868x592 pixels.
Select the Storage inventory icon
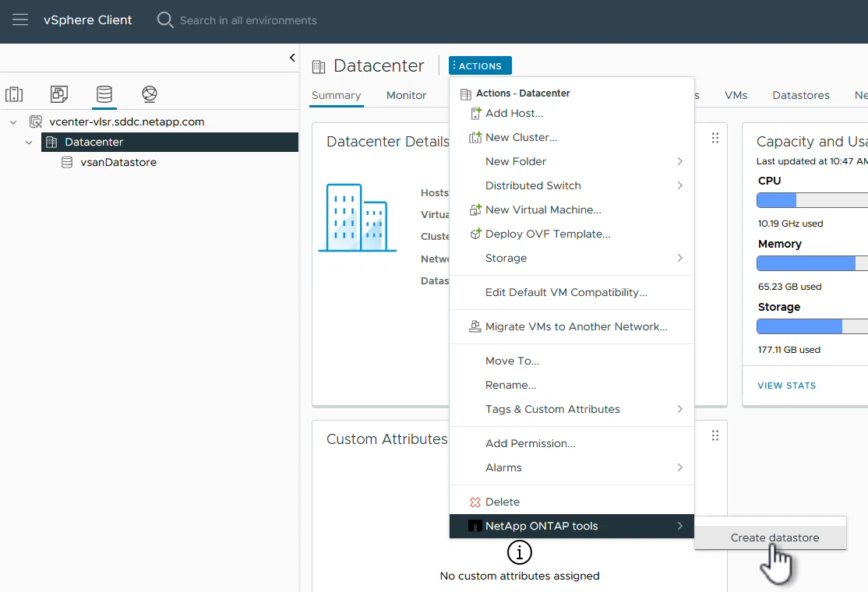point(104,95)
